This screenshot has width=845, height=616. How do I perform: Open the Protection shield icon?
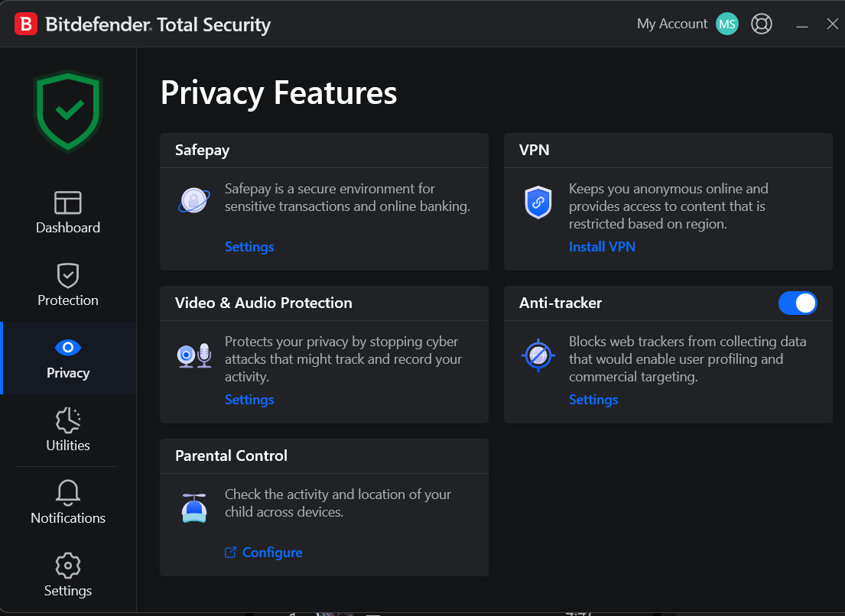(68, 276)
